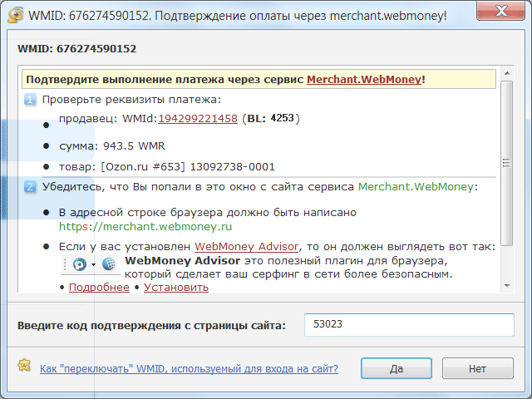The width and height of the screenshot is (532, 399).
Task: Click the star icon next to the WMID help link
Action: click(24, 366)
